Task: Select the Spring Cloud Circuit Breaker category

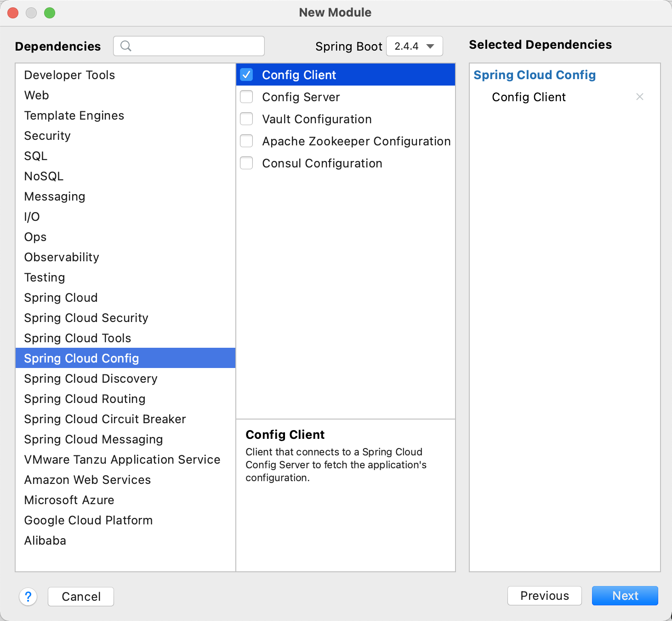Action: pos(105,419)
